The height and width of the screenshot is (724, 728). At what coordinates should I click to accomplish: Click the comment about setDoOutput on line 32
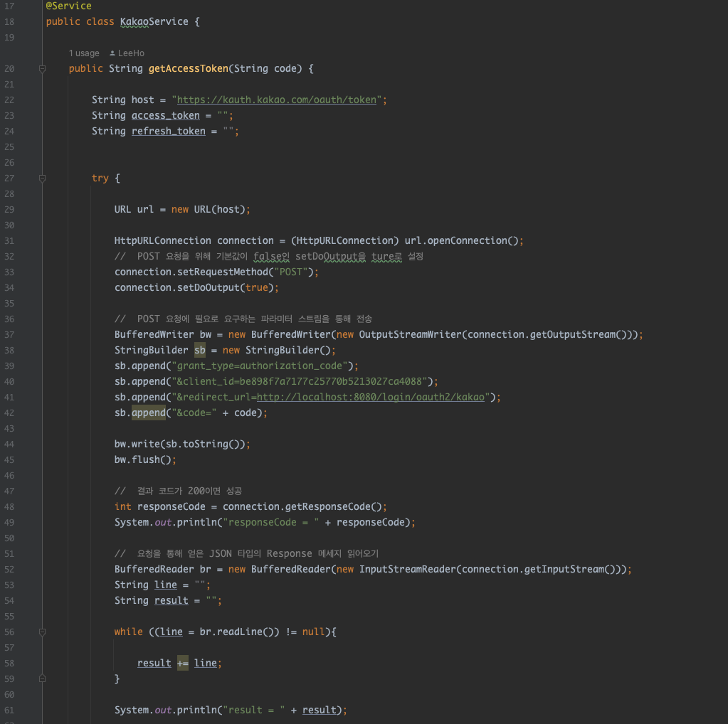269,257
